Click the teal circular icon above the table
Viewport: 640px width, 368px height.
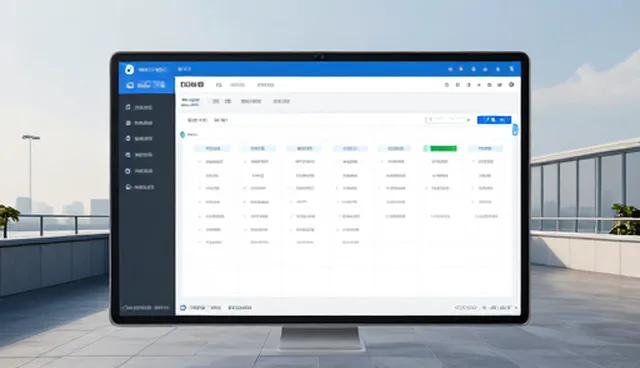click(182, 135)
